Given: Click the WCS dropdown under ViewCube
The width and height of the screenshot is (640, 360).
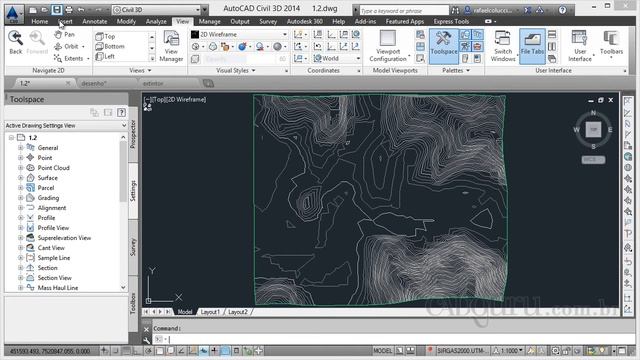Looking at the screenshot, I should 593,160.
